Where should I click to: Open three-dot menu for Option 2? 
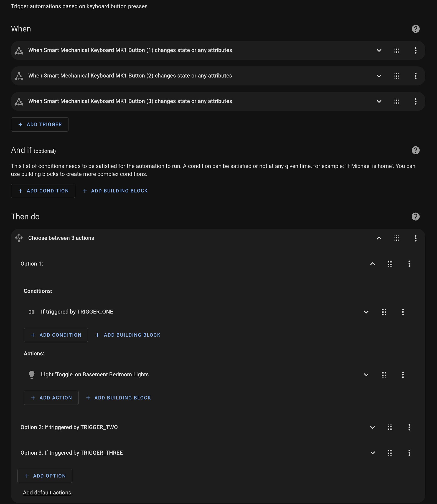coord(409,428)
